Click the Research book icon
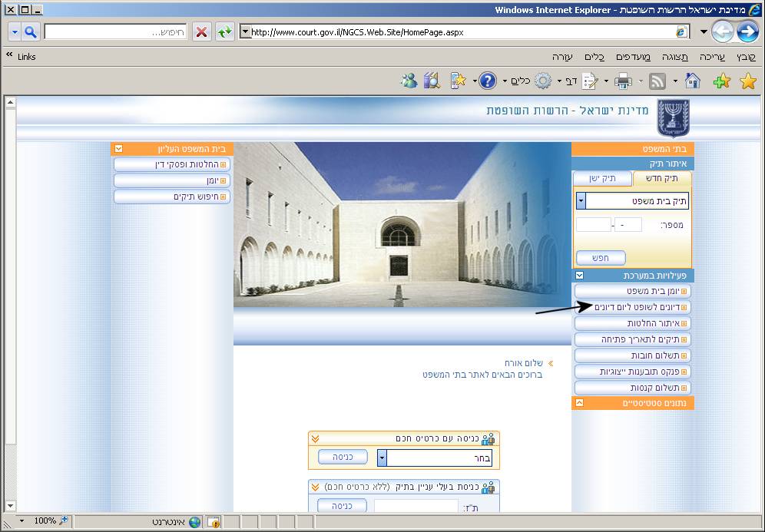Viewport: 765px width, 532px height. [431, 81]
